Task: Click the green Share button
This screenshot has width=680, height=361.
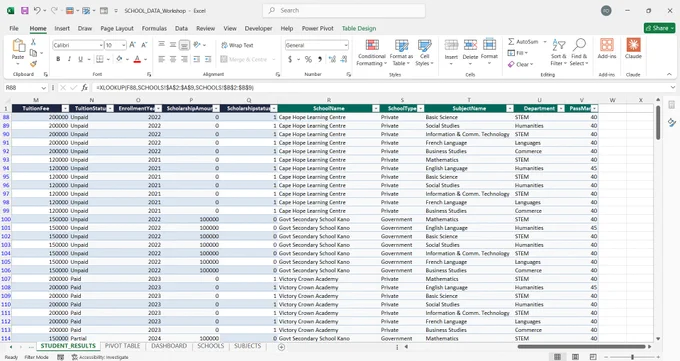Action: point(660,28)
